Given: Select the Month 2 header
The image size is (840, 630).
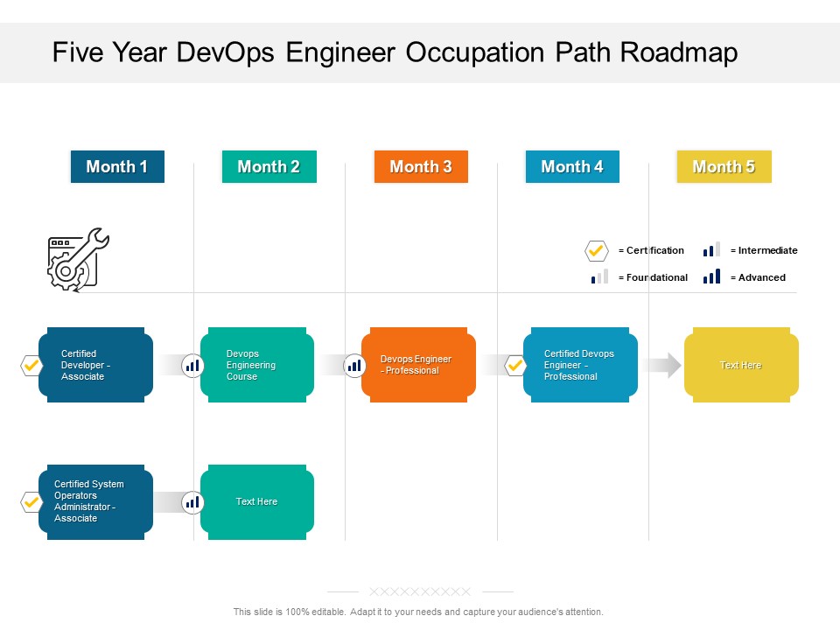Looking at the screenshot, I should coord(269,166).
